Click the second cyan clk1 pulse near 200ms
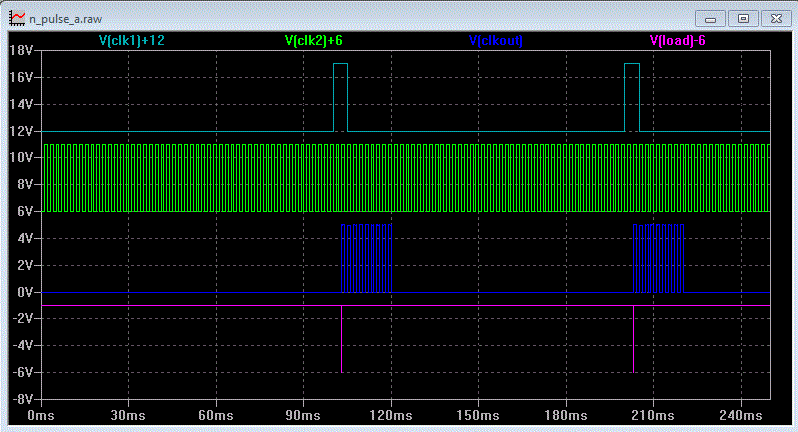Viewport: 798px width, 432px height. coord(632,97)
